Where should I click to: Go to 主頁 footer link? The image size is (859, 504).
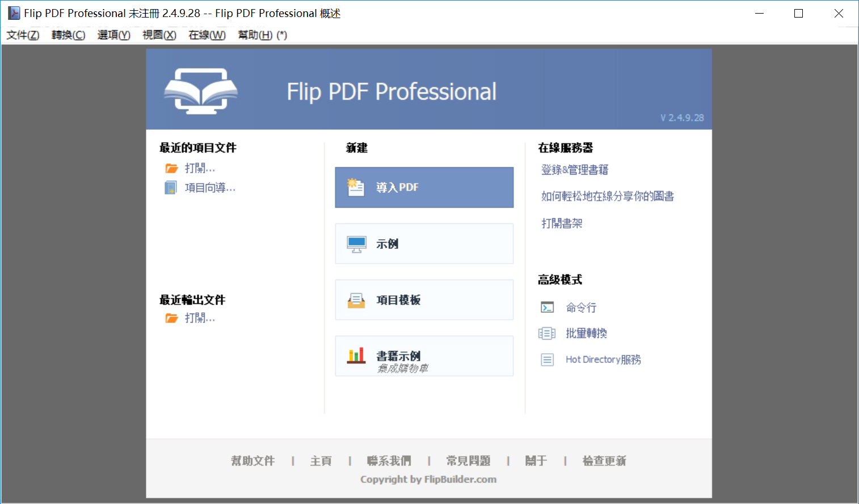(321, 461)
